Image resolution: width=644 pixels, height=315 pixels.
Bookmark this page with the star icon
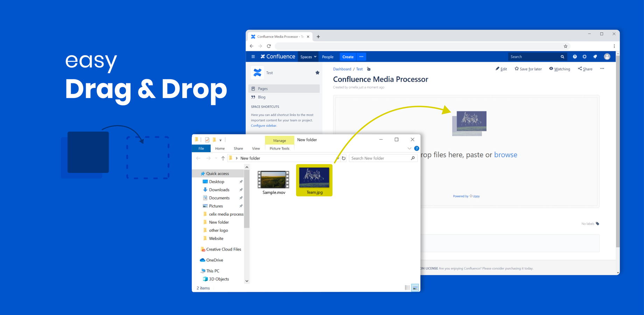(566, 46)
